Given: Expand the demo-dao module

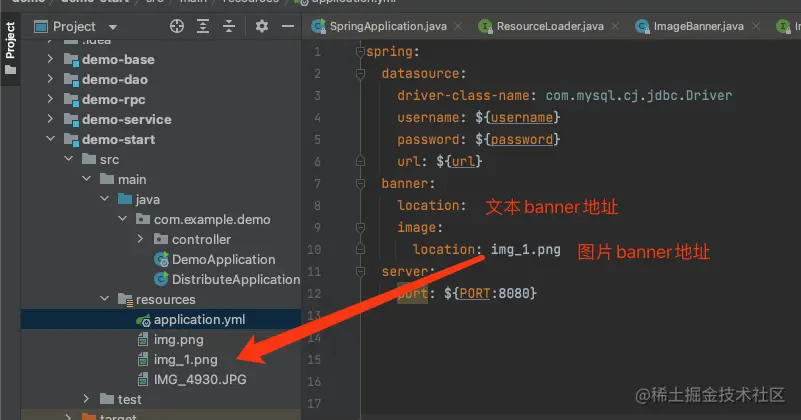Looking at the screenshot, I should point(50,79).
